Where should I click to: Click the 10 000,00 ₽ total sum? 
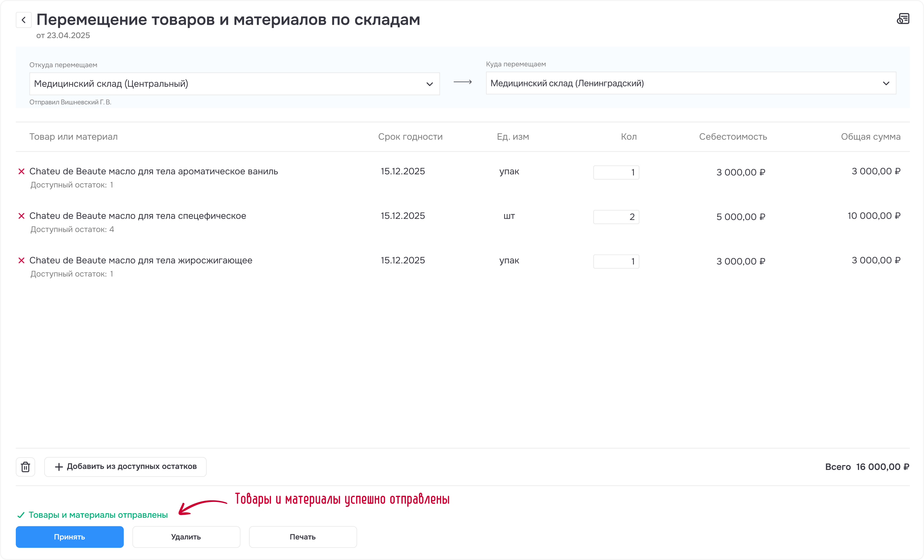(x=874, y=216)
